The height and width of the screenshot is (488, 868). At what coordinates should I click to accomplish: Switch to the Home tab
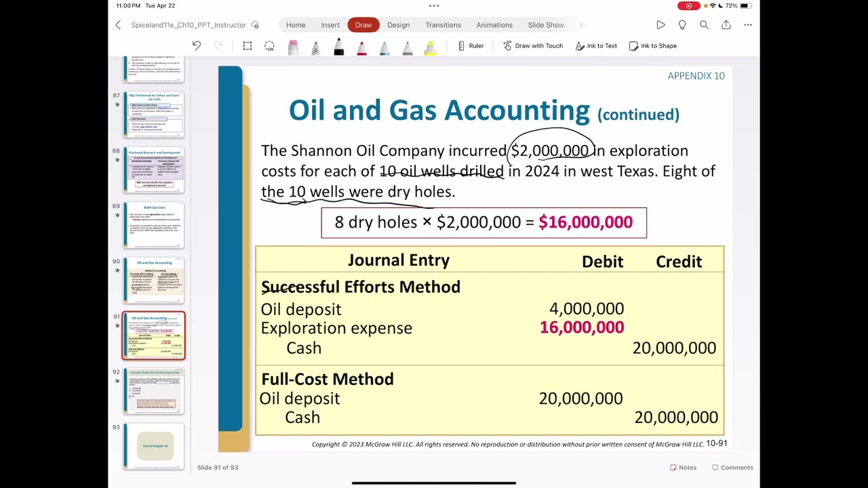pyautogui.click(x=296, y=25)
